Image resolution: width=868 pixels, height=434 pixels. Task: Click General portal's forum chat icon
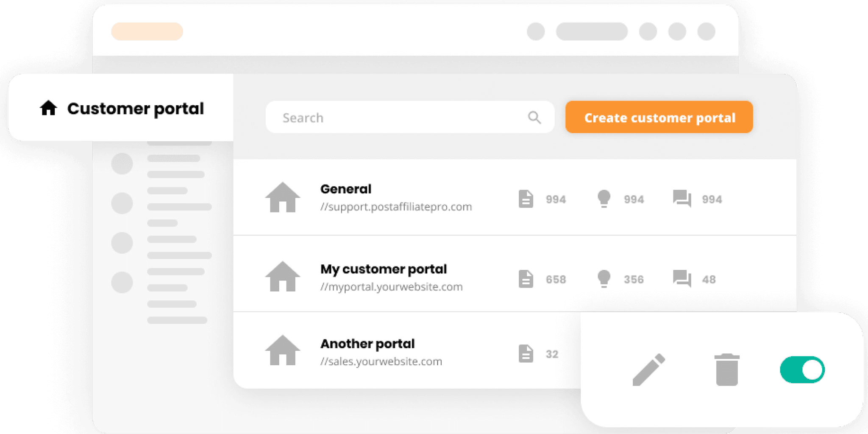click(x=682, y=199)
